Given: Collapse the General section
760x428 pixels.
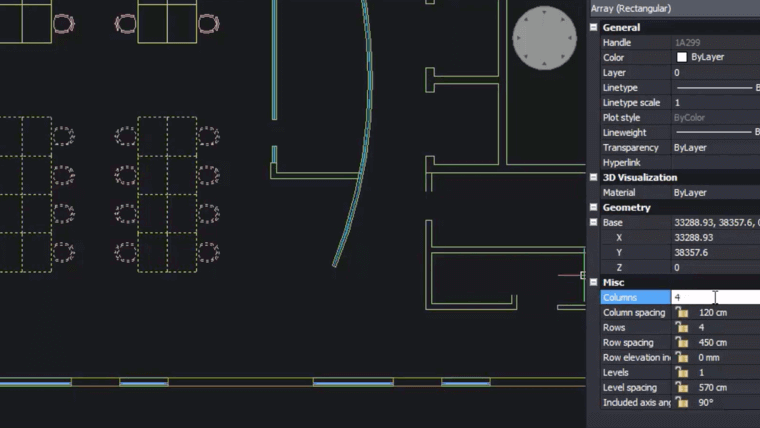Looking at the screenshot, I should click(594, 28).
